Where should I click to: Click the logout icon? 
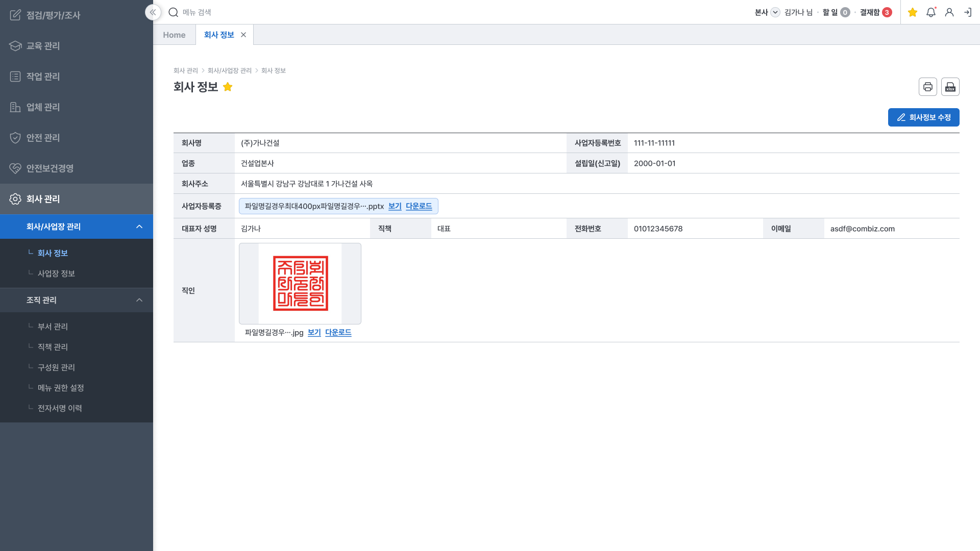coord(967,12)
